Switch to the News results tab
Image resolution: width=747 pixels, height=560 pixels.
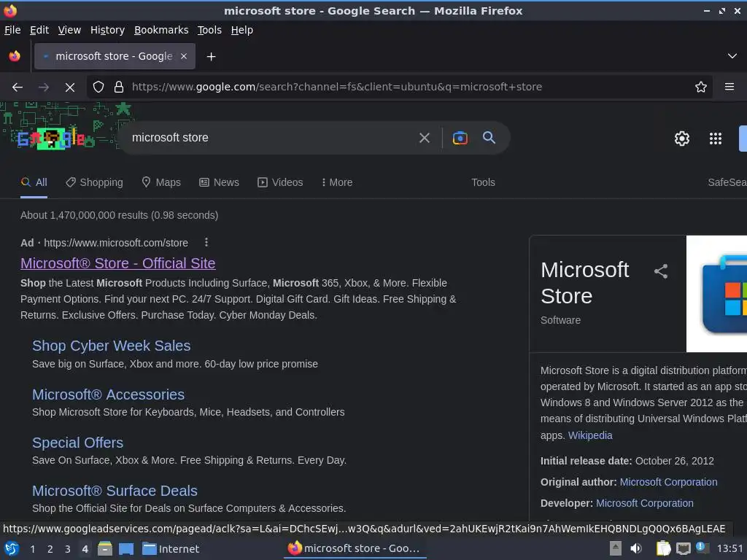[219, 182]
